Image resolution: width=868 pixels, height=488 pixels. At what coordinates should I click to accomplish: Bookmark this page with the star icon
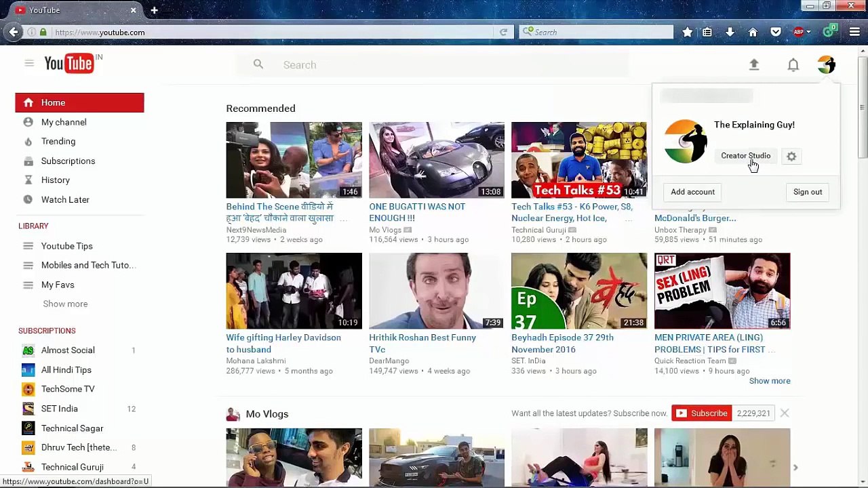click(x=687, y=32)
